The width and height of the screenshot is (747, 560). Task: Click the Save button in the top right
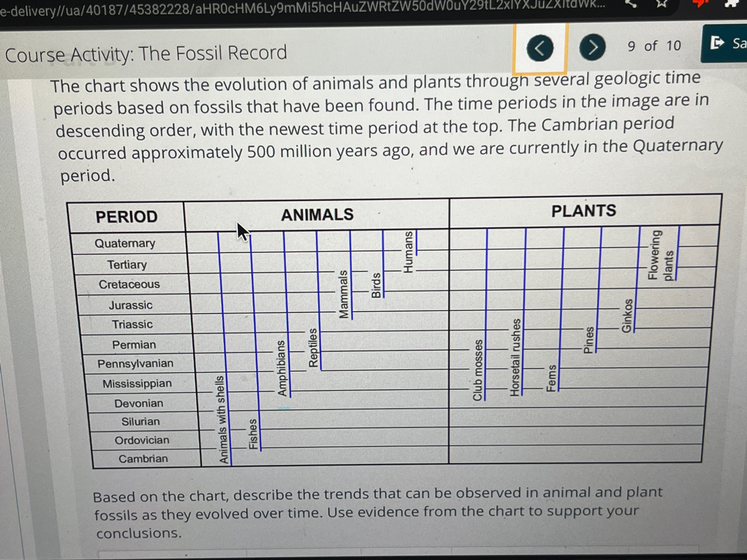tap(732, 44)
